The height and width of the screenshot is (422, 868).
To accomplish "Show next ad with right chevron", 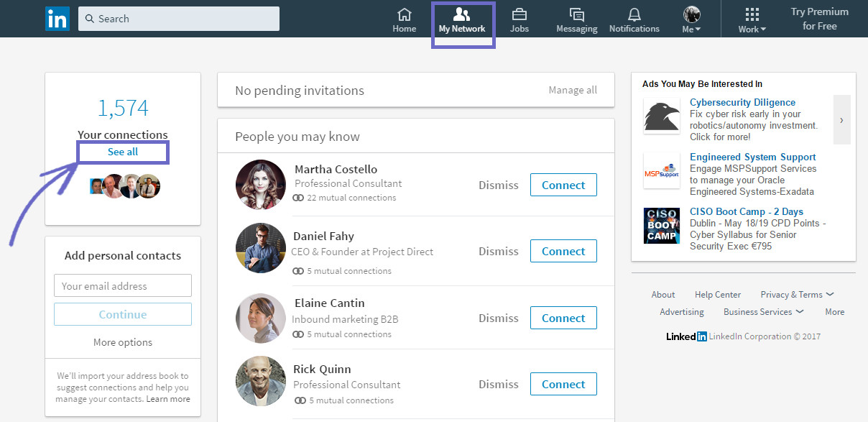I will (x=841, y=120).
